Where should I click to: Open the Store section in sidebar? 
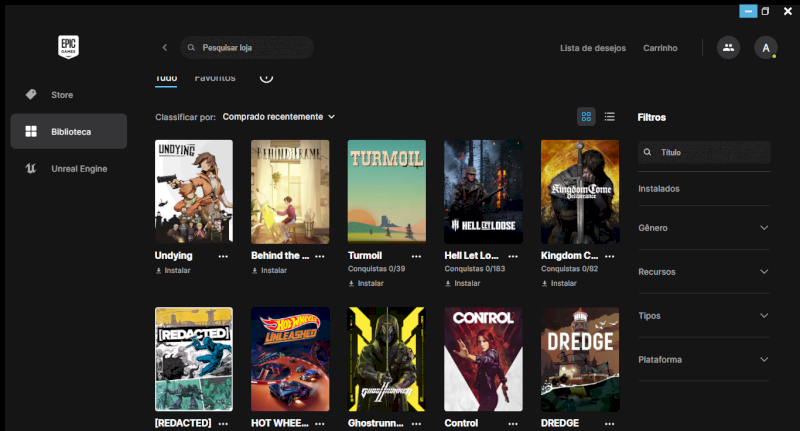[x=62, y=95]
